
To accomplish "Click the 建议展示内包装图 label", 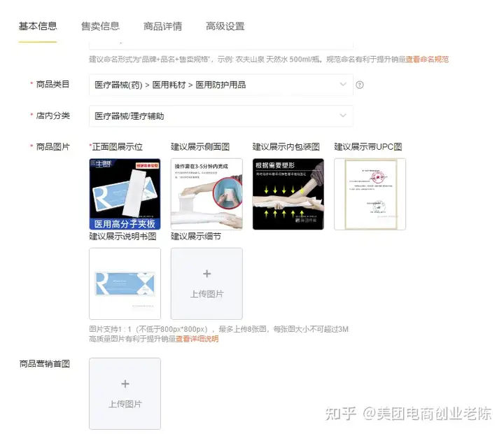I will pos(286,147).
